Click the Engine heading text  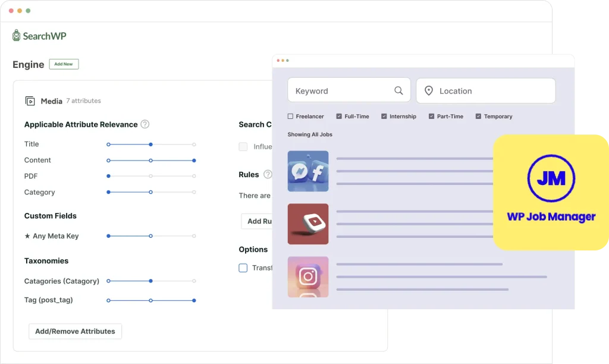29,64
